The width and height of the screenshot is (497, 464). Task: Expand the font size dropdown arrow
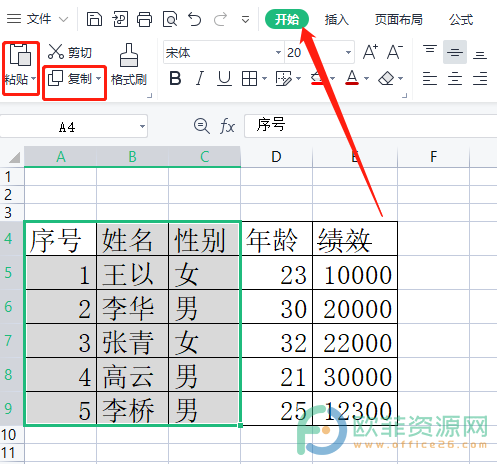[348, 52]
